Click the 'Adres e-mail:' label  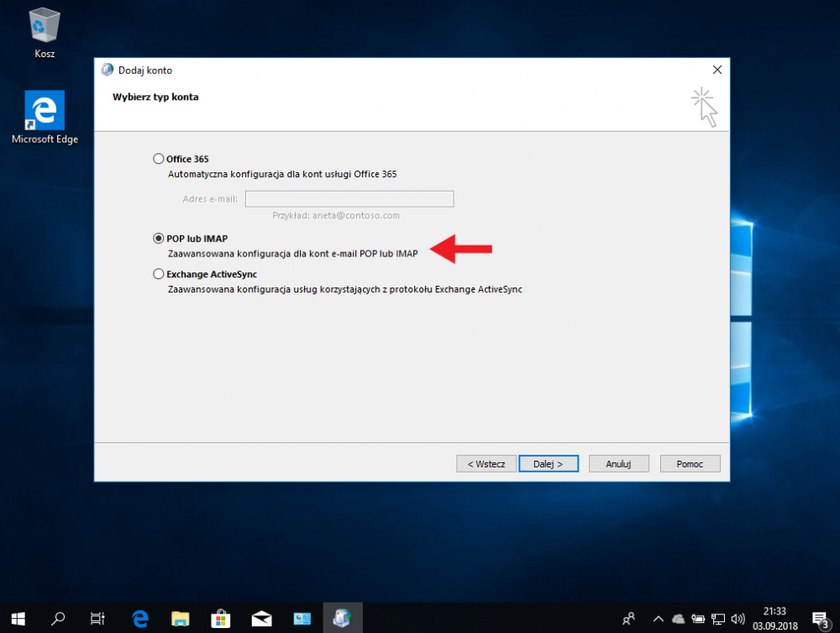pos(210,199)
